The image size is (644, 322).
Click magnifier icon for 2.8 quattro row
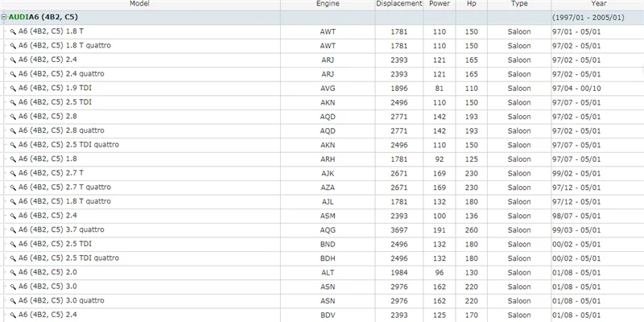pos(13,130)
